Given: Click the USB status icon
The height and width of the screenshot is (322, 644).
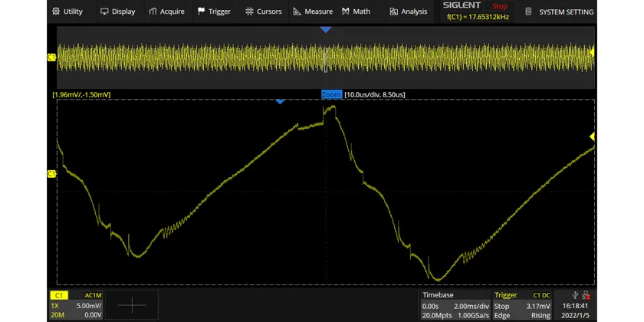Looking at the screenshot, I should [x=575, y=295].
